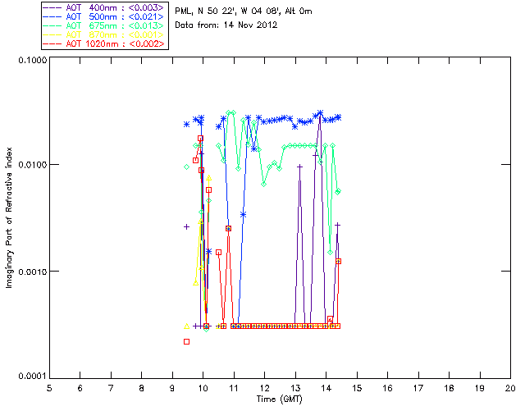
Task: Click the 0.0100 y-axis tick label
Action: coord(33,165)
